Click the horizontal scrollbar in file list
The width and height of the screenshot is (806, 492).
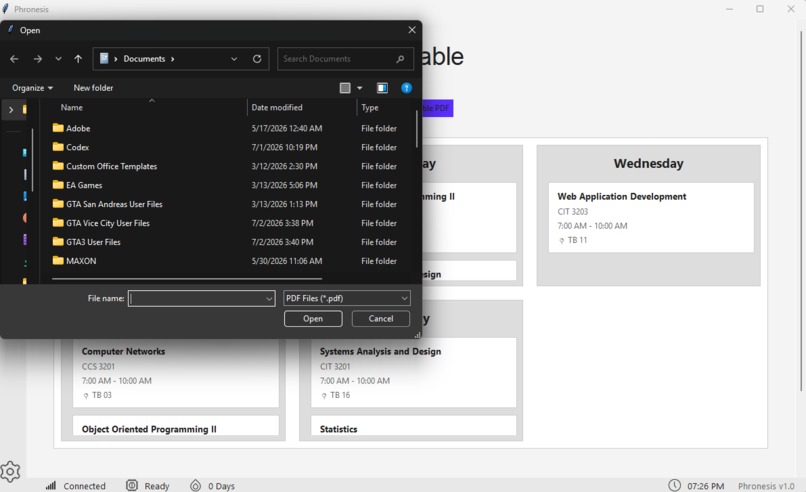pos(187,279)
